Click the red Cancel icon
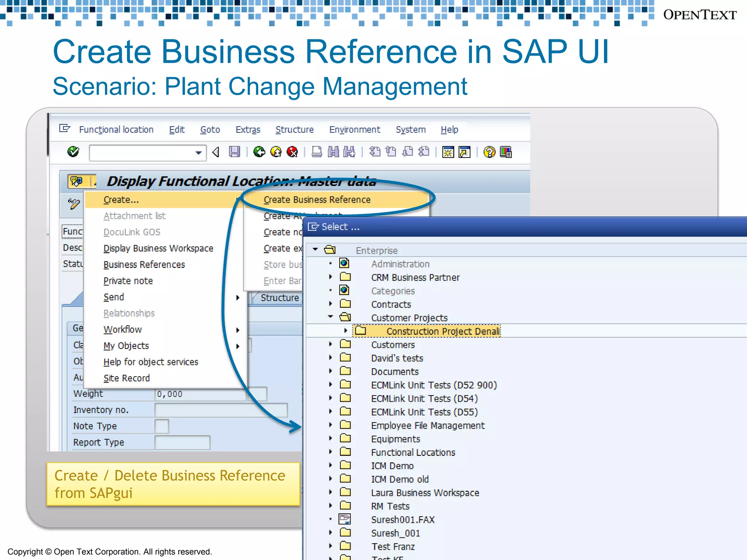The height and width of the screenshot is (560, 747). click(293, 152)
